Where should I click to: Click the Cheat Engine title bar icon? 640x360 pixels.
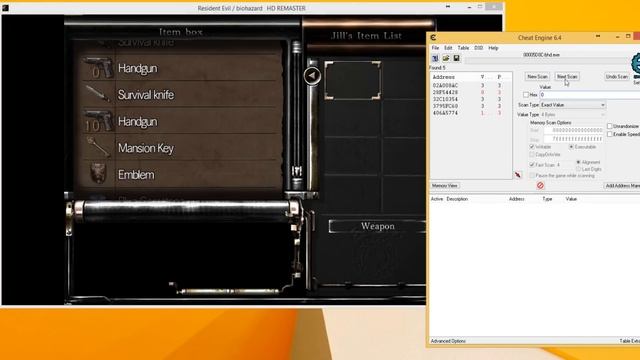433,38
